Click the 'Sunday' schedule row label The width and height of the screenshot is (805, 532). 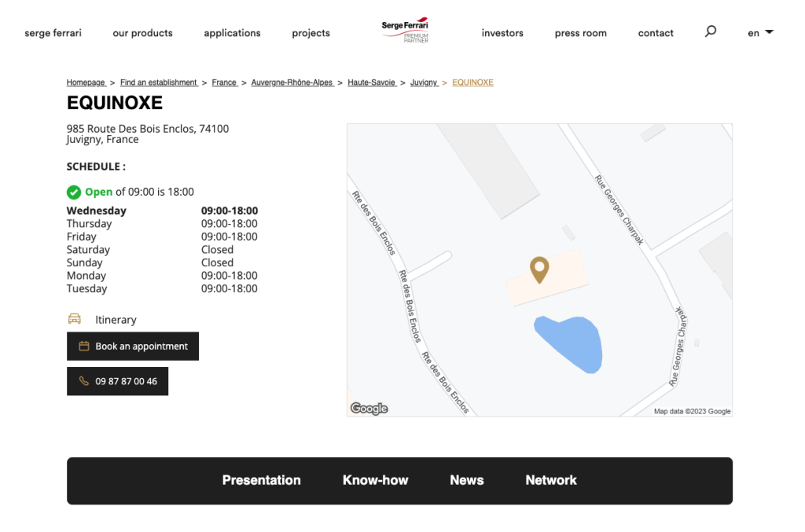85,262
